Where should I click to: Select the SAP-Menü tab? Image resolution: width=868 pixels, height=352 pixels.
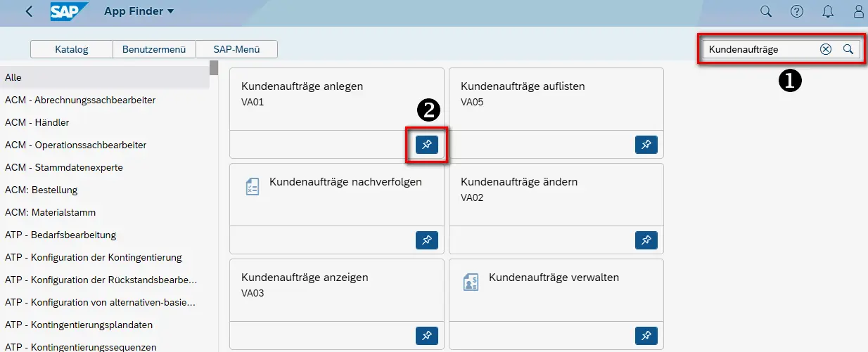(236, 49)
